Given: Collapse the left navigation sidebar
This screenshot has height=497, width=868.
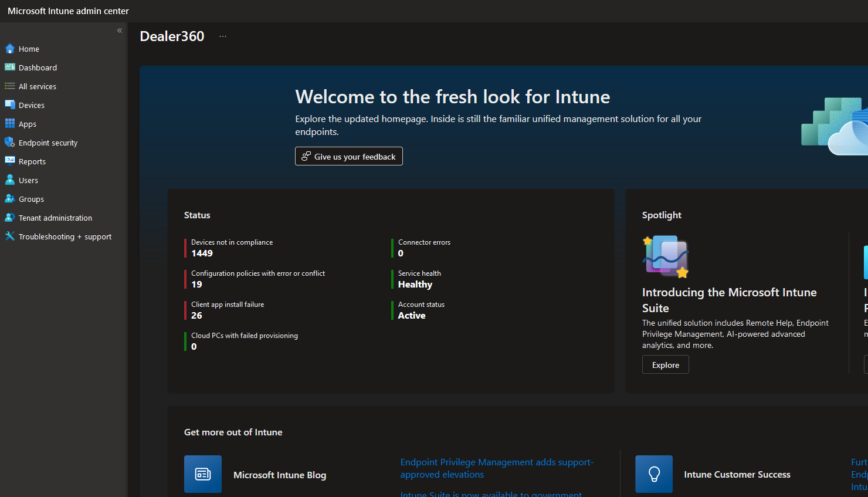Looking at the screenshot, I should point(120,31).
